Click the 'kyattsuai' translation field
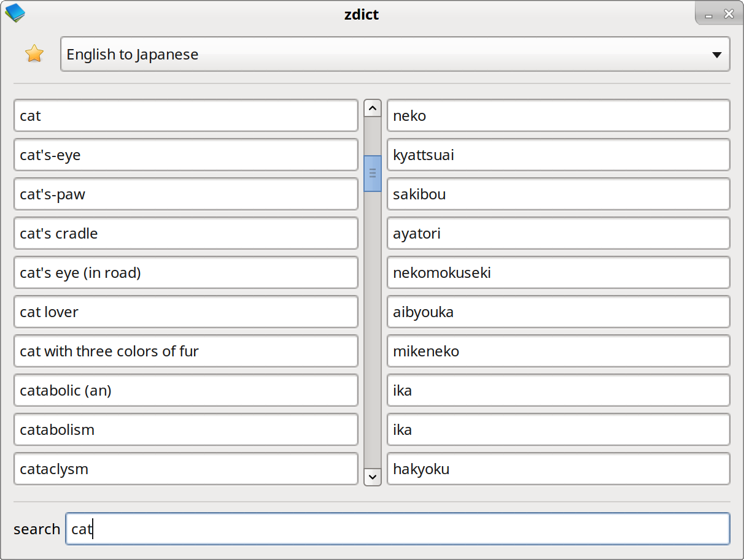Screen dimensions: 744x560 (x=558, y=155)
